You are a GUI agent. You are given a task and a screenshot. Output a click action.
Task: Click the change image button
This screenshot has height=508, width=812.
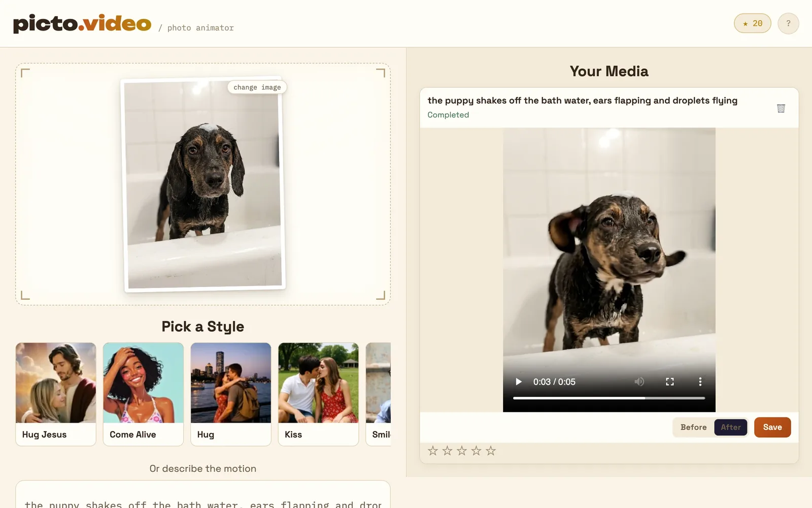[x=257, y=87]
